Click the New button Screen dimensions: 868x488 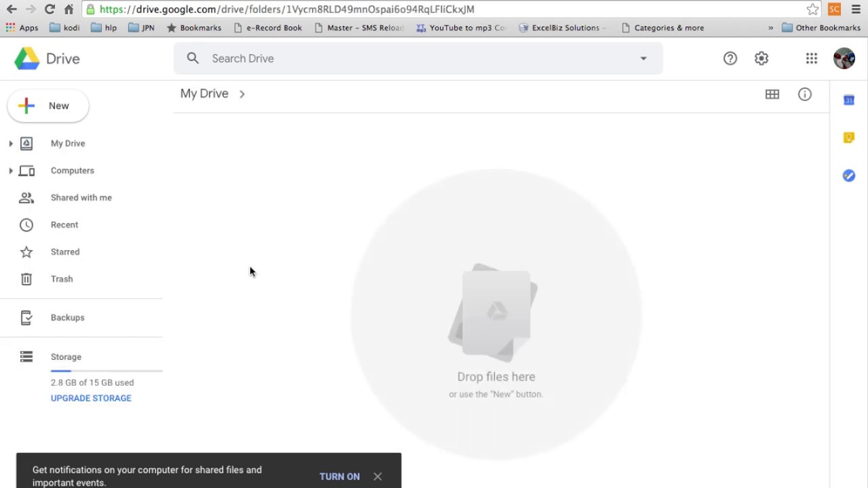[48, 106]
